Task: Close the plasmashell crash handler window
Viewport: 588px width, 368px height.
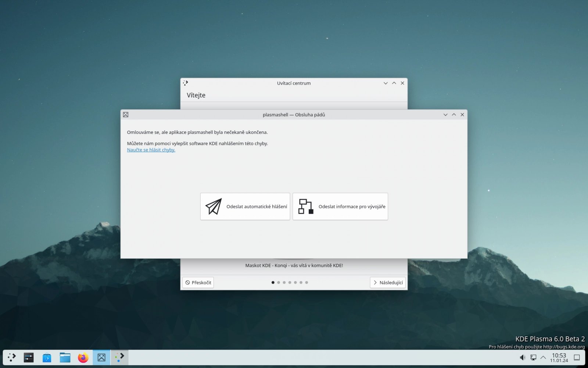Action: click(462, 114)
